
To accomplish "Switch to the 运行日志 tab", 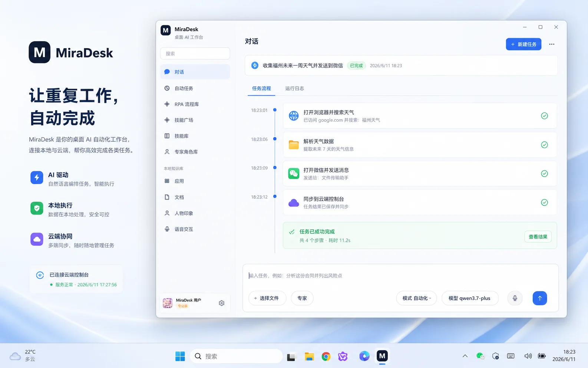I will 294,88.
